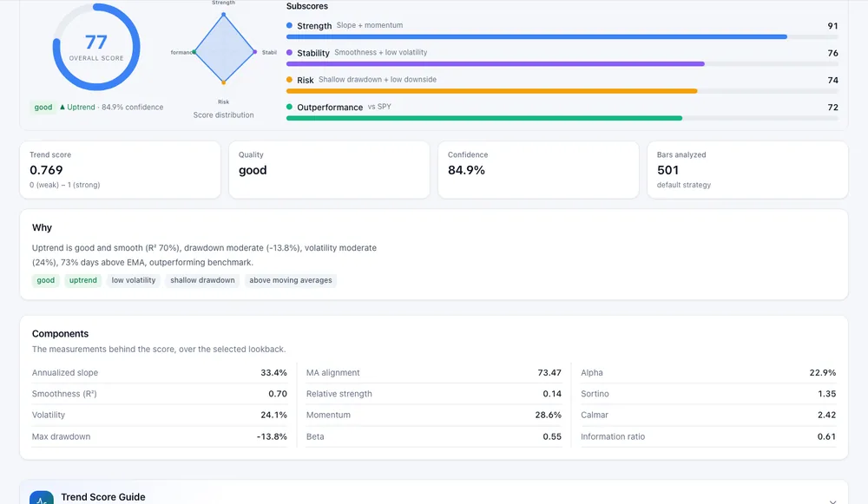Click the orange Risk progress bar
Image resolution: width=868 pixels, height=504 pixels.
pos(491,91)
